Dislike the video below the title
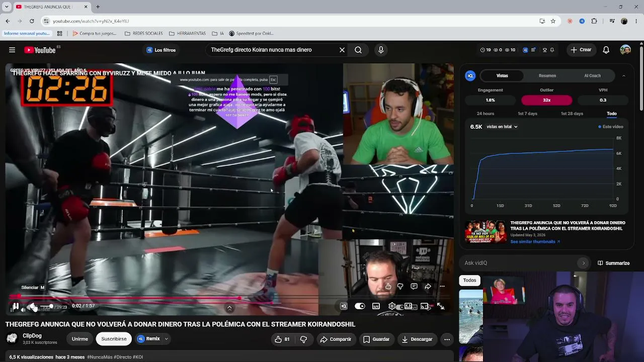644x362 pixels. click(303, 339)
